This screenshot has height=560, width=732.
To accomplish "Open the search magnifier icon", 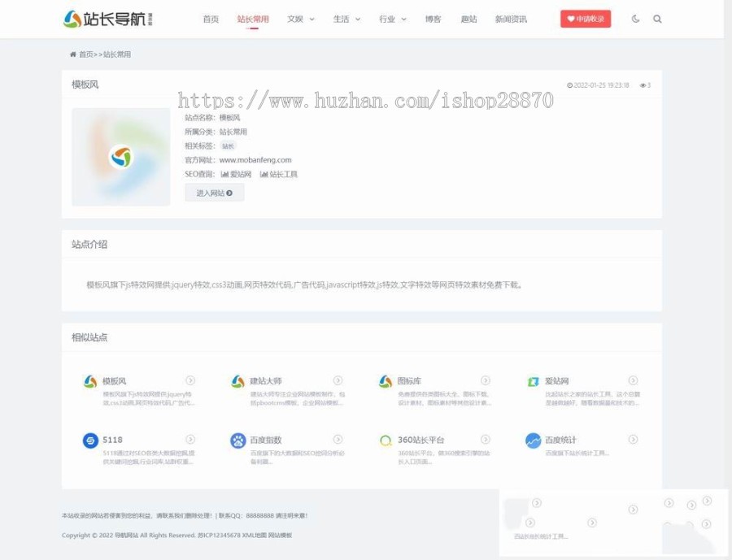I will [657, 20].
